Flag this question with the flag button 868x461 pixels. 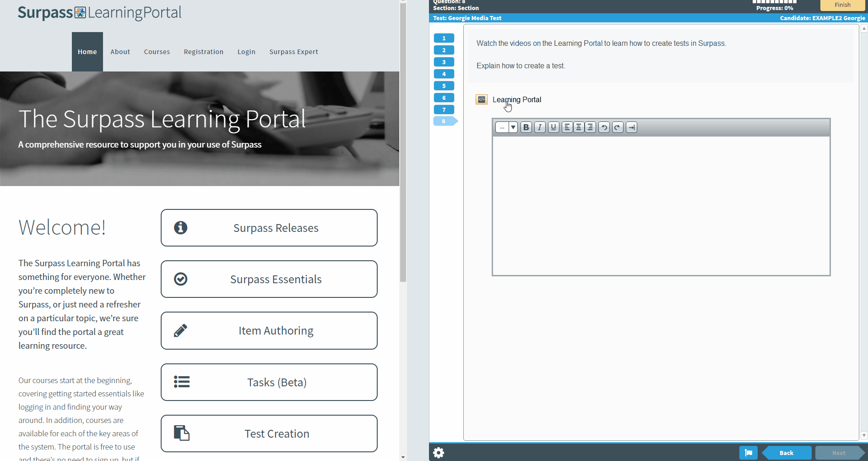pos(749,453)
